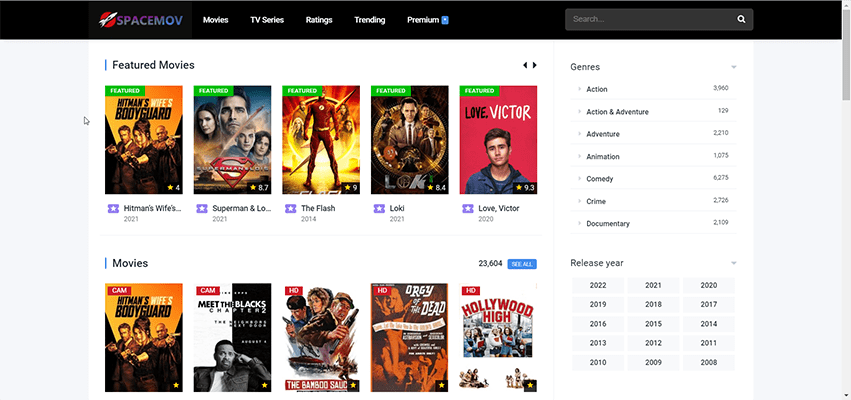
Task: Click HD badge on Orgy of the Dead poster
Action: (x=382, y=291)
